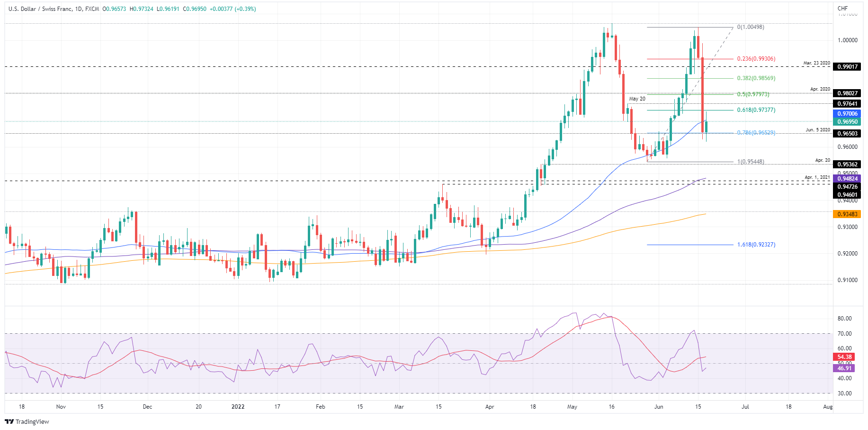The image size is (868, 430).
Task: Click the +0.00377 (+0.39%) price change text
Action: [x=232, y=9]
